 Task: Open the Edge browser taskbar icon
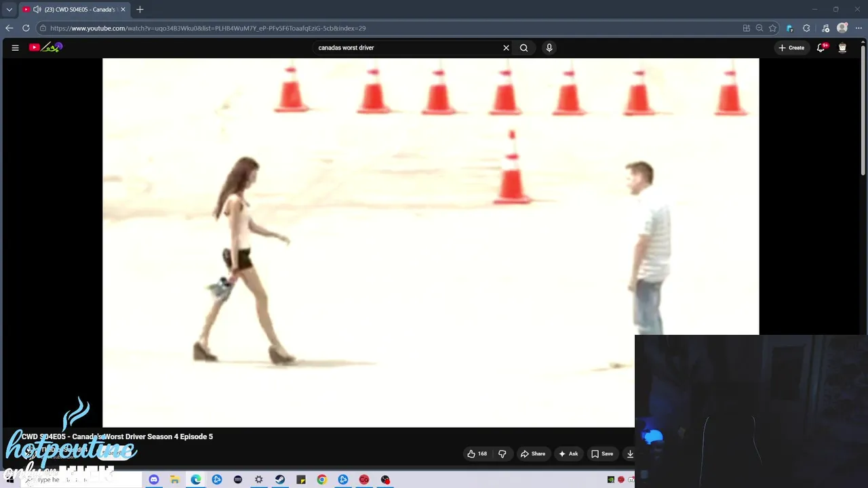click(x=196, y=479)
